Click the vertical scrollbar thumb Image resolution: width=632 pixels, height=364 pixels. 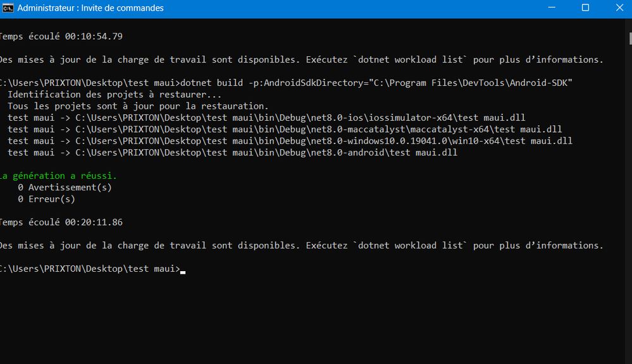click(x=630, y=39)
